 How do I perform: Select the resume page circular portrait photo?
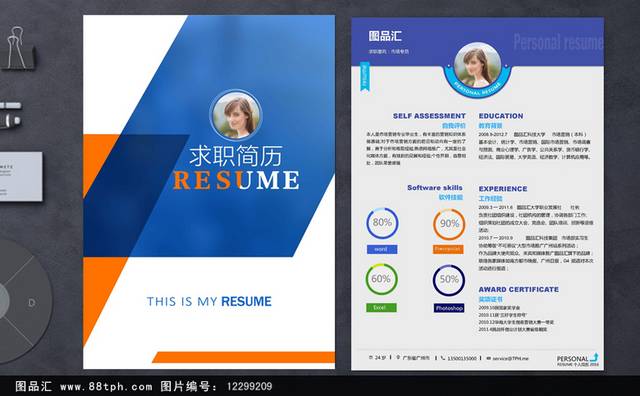click(477, 66)
